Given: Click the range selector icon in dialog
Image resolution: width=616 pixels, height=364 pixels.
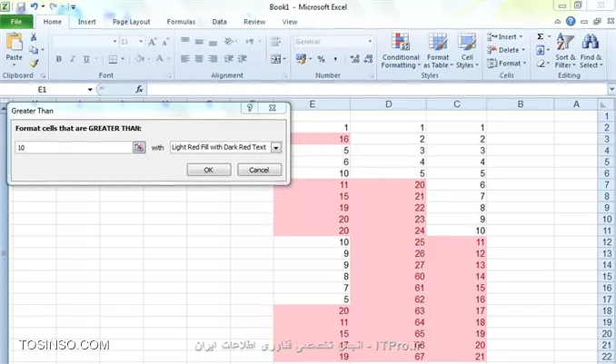Looking at the screenshot, I should [x=139, y=148].
